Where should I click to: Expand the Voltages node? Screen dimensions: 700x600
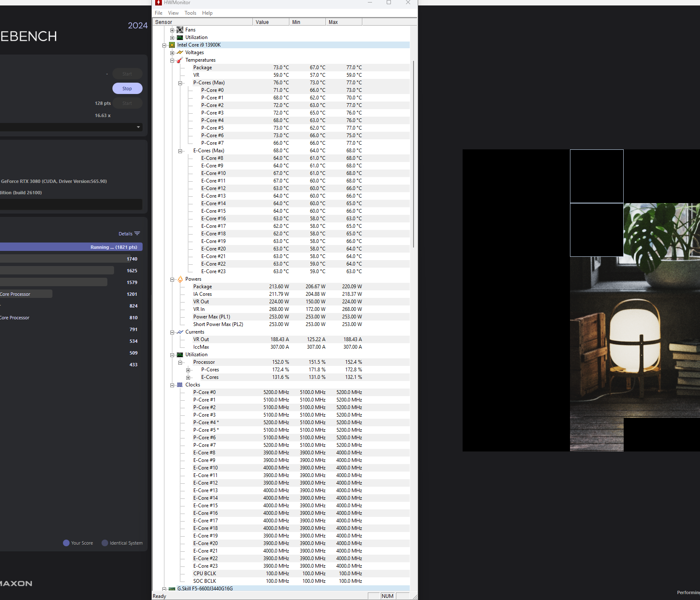coord(172,53)
